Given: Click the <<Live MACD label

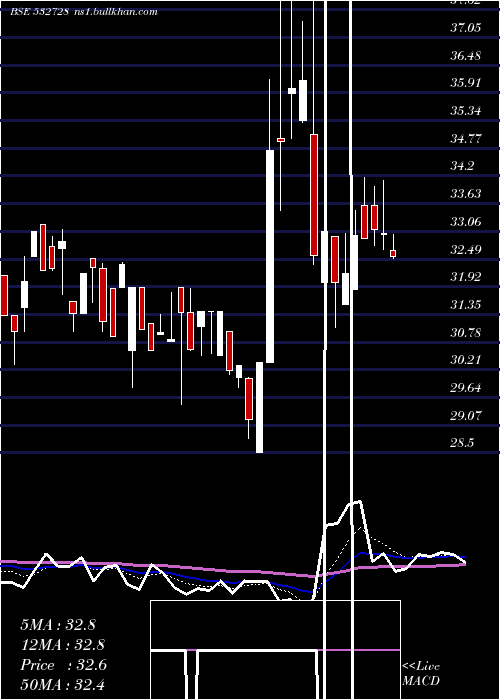Looking at the screenshot, I should pyautogui.click(x=421, y=673).
